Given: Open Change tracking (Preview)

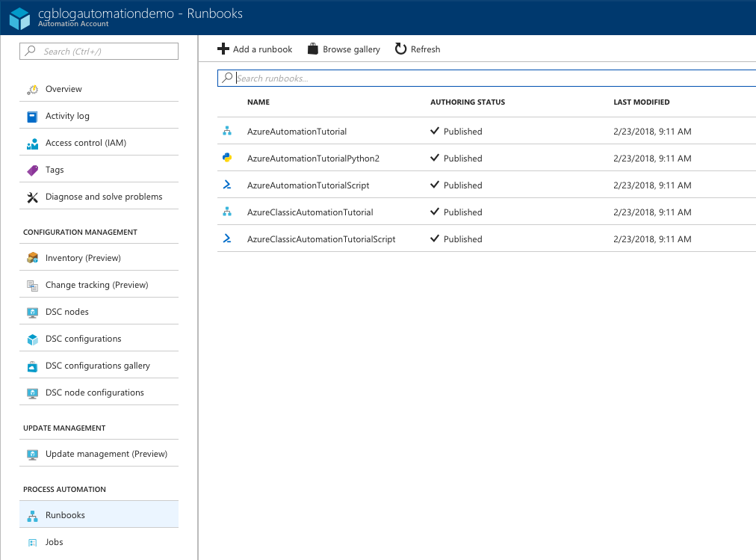Looking at the screenshot, I should (x=99, y=285).
